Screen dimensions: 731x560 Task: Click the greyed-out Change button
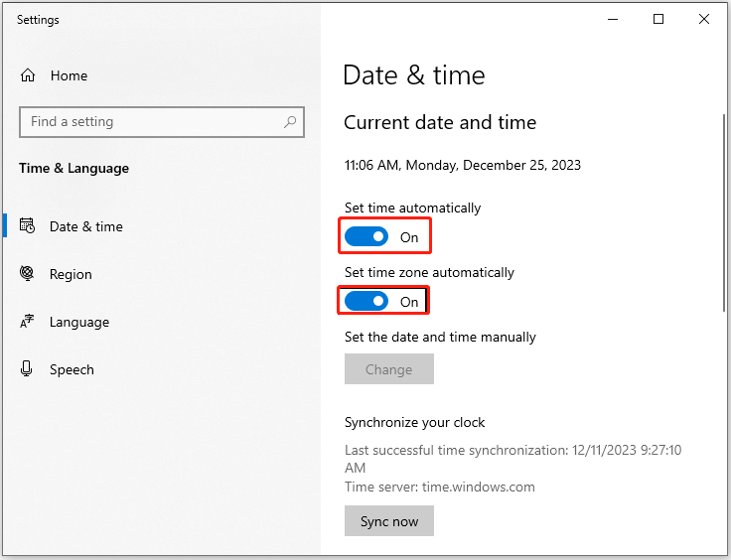389,369
